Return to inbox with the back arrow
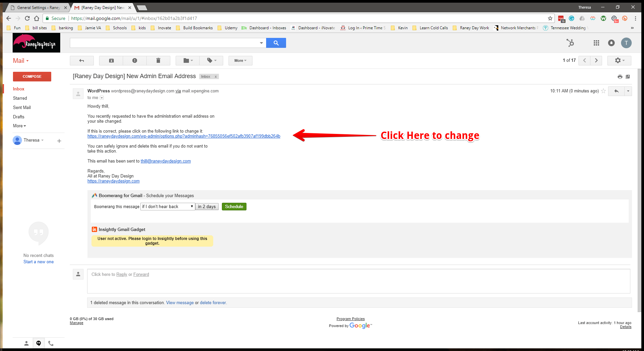Screen dimensions: 644x351 [82, 60]
